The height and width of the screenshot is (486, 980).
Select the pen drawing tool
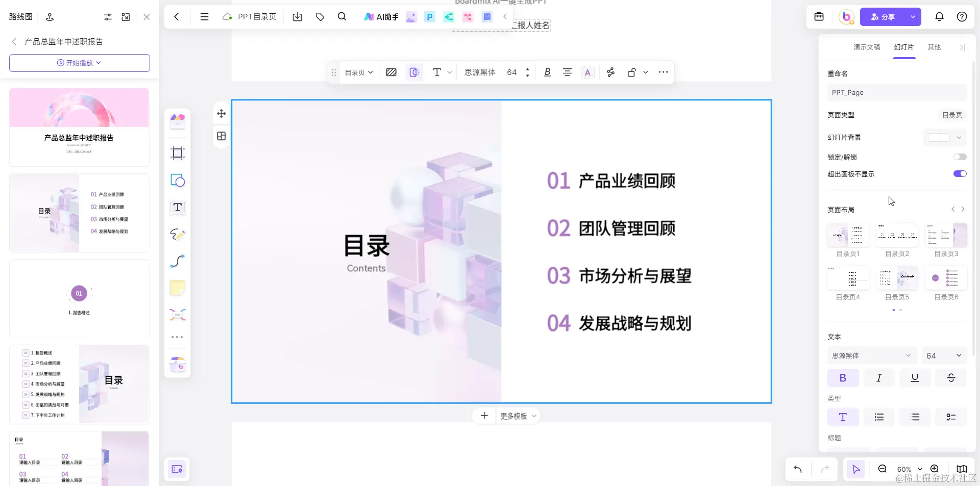177,234
